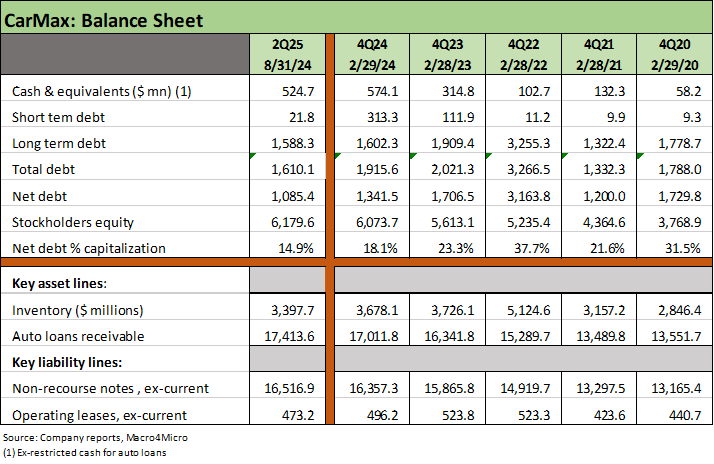Select stockholders equity value 5,613.1
Image resolution: width=714 pixels, height=464 pixels.
point(453,222)
